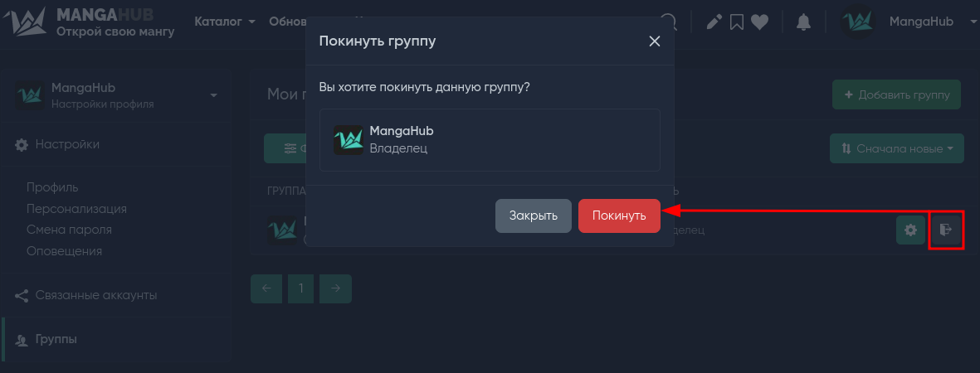Open the Смена пароля link

tap(70, 230)
